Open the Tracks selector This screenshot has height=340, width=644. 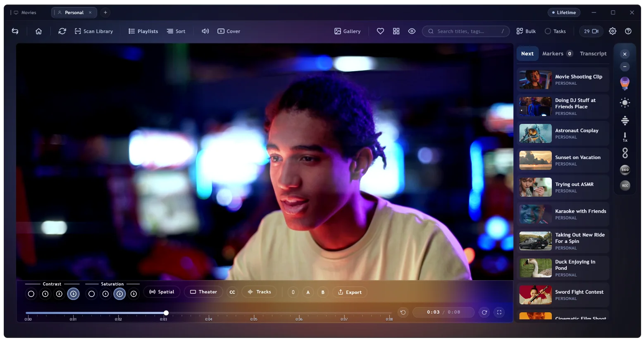tap(259, 292)
